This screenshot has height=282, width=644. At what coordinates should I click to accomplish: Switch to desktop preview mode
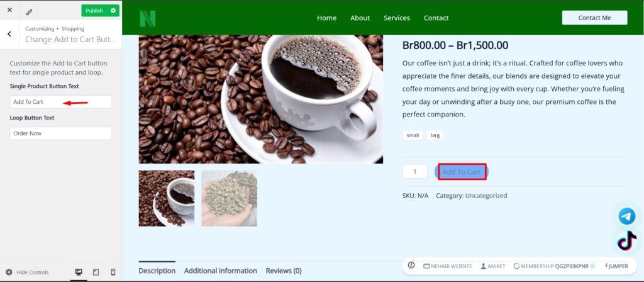tap(79, 272)
